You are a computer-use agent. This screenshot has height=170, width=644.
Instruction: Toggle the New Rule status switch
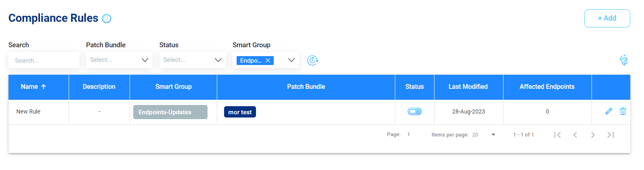(415, 111)
